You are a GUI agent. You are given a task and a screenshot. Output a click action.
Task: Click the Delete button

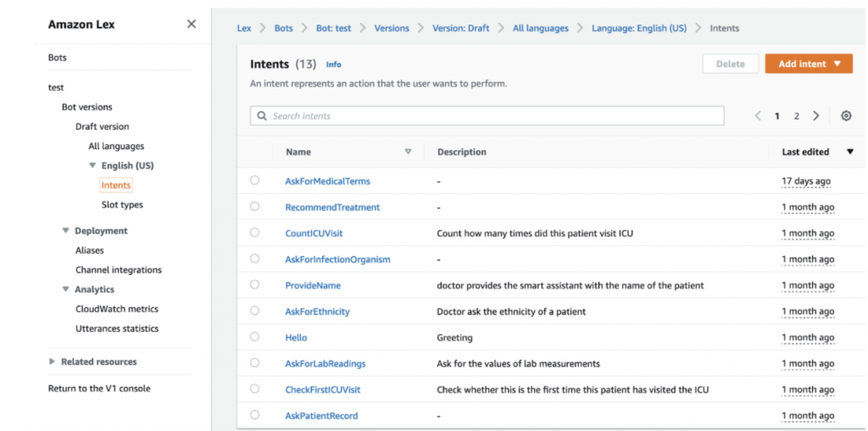(x=730, y=64)
